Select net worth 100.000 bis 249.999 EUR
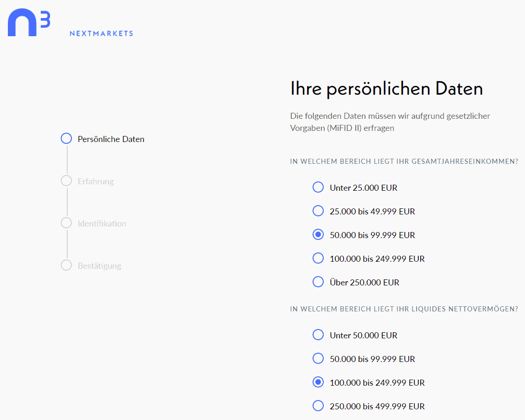This screenshot has width=525, height=420. tap(318, 382)
